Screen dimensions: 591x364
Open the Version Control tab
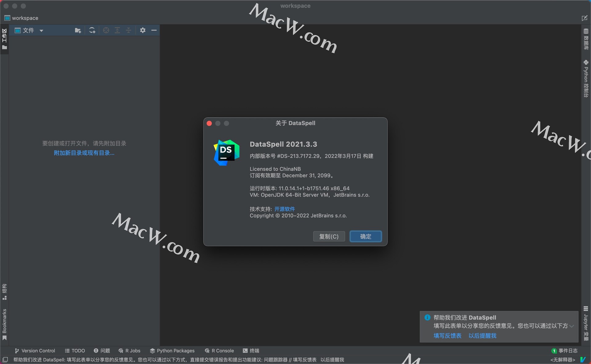click(35, 351)
